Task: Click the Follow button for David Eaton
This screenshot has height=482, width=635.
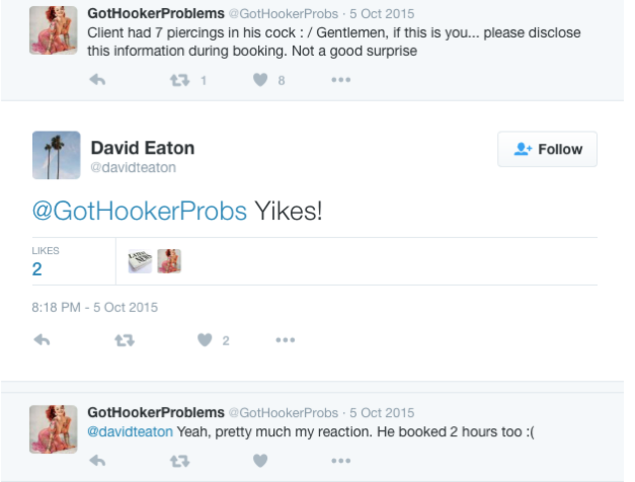Action: click(547, 149)
